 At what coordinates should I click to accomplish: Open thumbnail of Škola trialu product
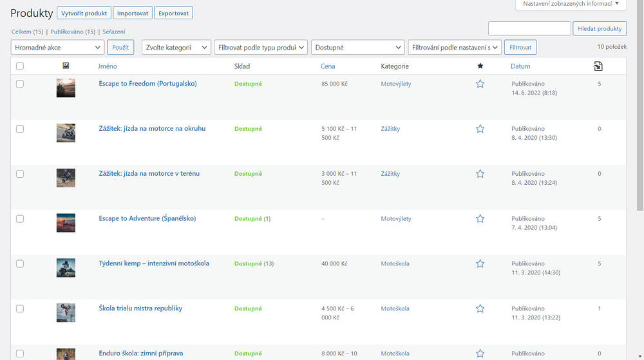pyautogui.click(x=66, y=313)
